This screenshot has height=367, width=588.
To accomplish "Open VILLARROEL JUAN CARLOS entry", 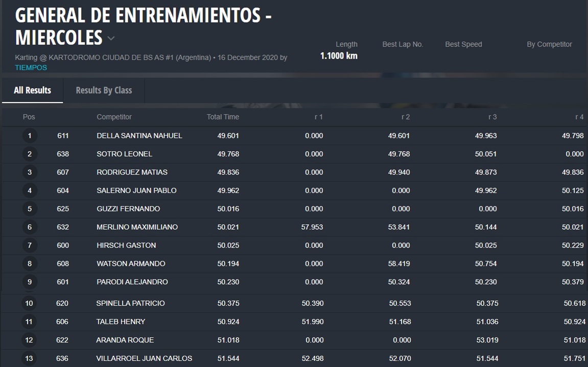I will pos(144,358).
